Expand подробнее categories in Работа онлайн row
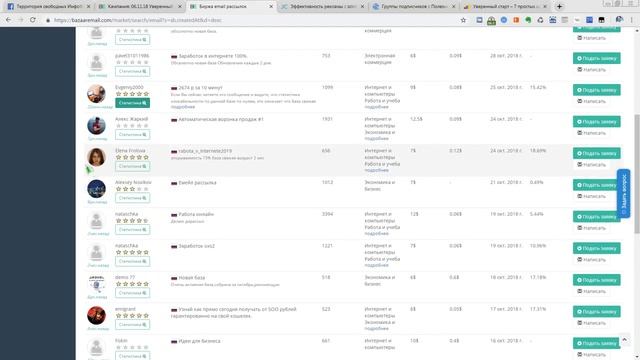The width and height of the screenshot is (640, 360). point(377,233)
